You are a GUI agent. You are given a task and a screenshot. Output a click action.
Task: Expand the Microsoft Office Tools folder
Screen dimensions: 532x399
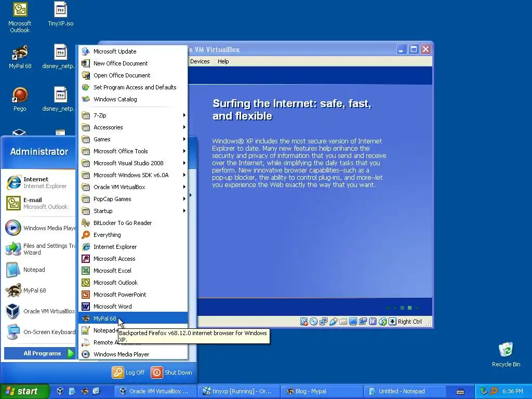[134, 151]
